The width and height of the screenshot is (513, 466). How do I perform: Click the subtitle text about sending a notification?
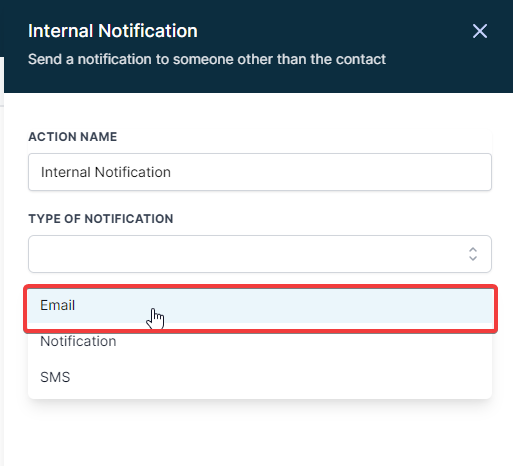pyautogui.click(x=207, y=59)
